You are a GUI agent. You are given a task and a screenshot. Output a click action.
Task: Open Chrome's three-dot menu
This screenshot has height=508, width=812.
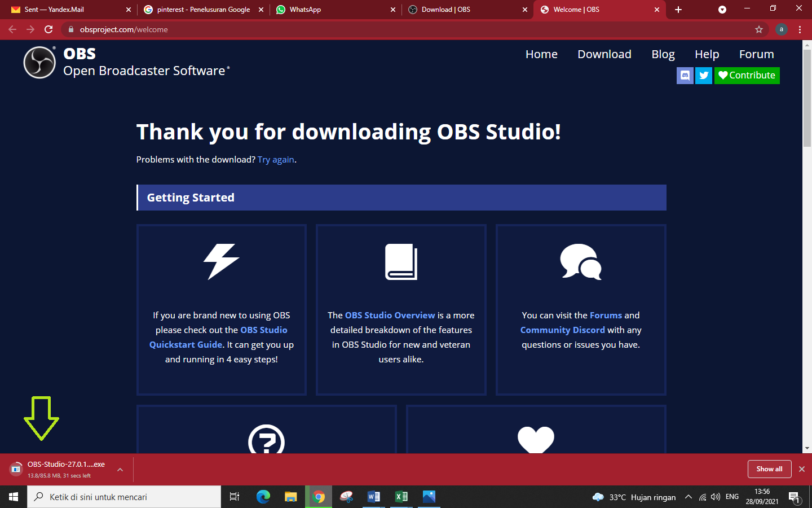tap(800, 29)
